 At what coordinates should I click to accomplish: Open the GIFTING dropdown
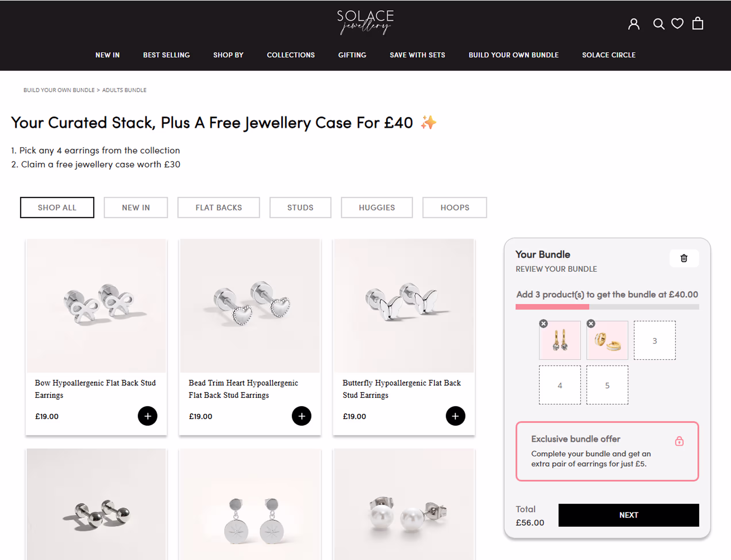point(352,55)
